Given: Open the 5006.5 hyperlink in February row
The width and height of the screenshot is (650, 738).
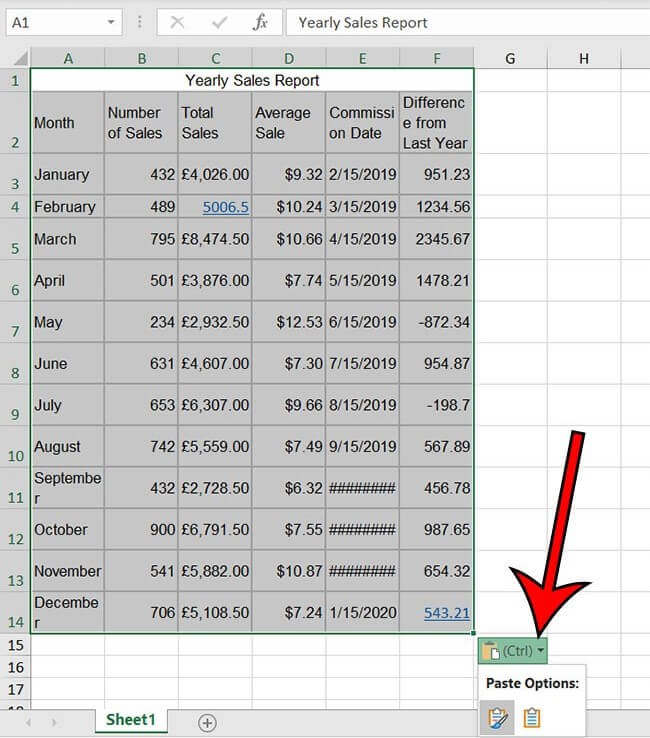Looking at the screenshot, I should (x=225, y=207).
